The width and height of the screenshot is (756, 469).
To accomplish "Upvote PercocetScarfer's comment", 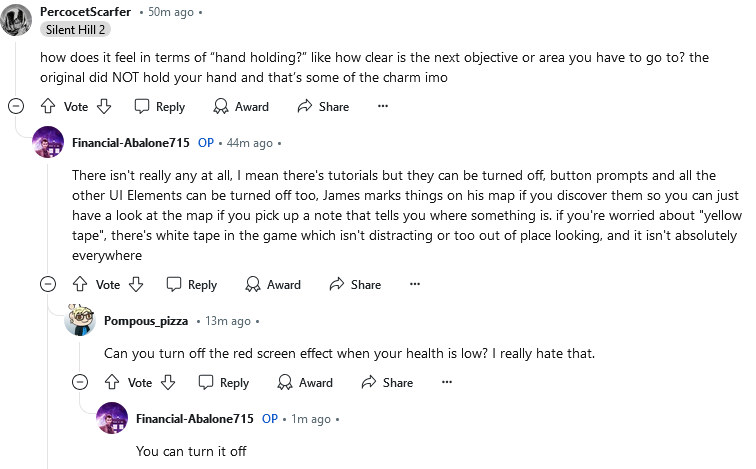I will 48,106.
